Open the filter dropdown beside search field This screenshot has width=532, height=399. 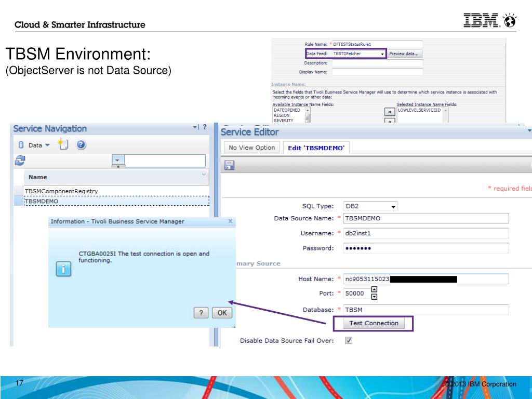tap(118, 161)
